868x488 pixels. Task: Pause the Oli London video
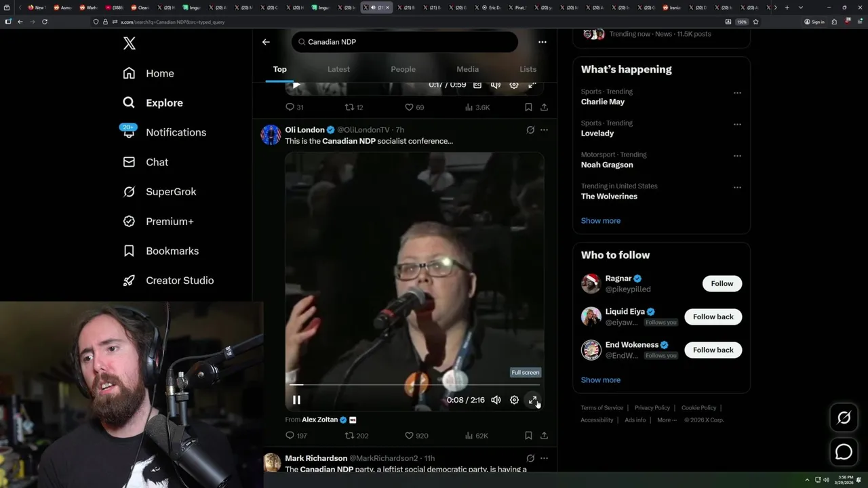[296, 400]
